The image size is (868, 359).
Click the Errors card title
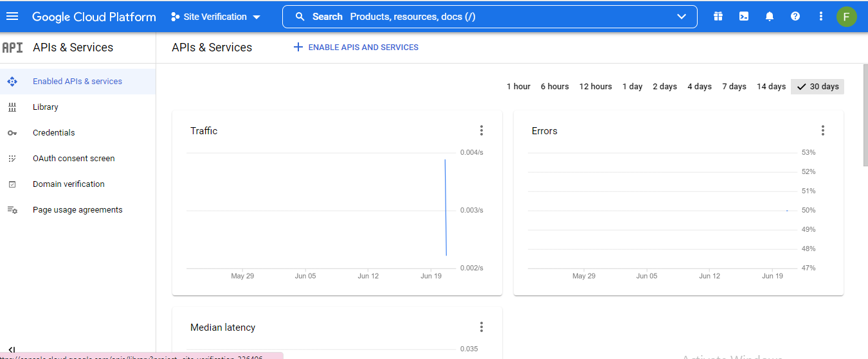(x=545, y=131)
